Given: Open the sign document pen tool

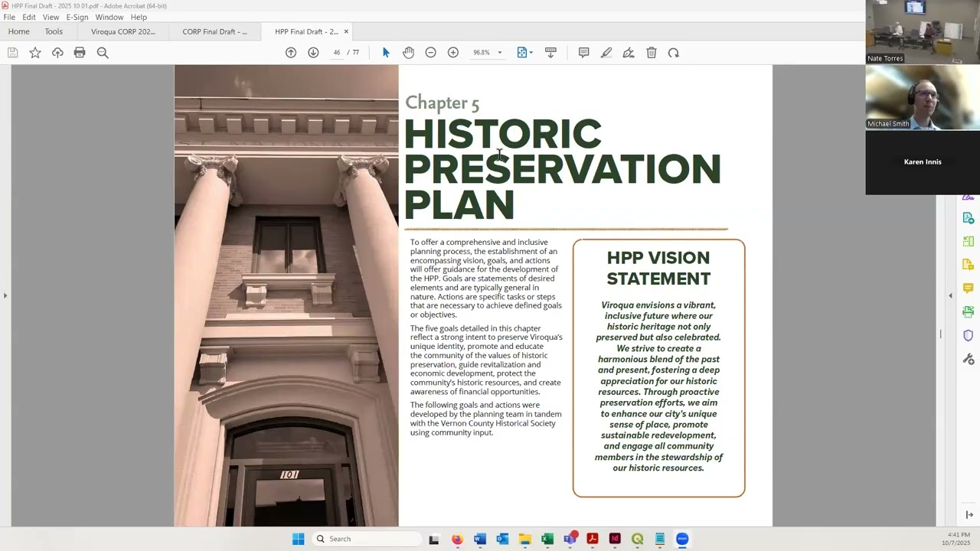Looking at the screenshot, I should tap(629, 53).
